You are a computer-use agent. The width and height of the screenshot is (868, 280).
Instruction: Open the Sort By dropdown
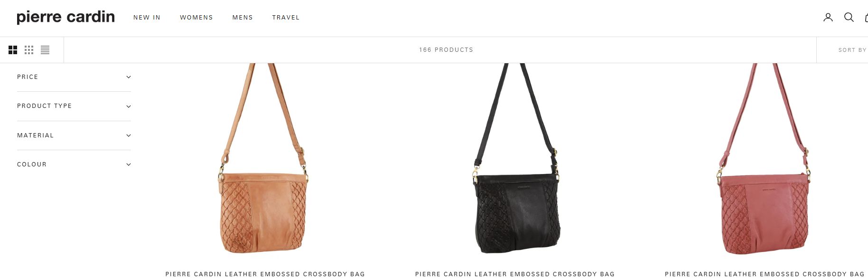pos(852,50)
